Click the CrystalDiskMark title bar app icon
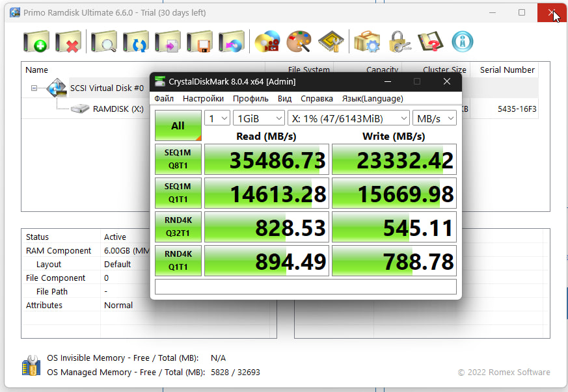The height and width of the screenshot is (392, 568). (160, 81)
